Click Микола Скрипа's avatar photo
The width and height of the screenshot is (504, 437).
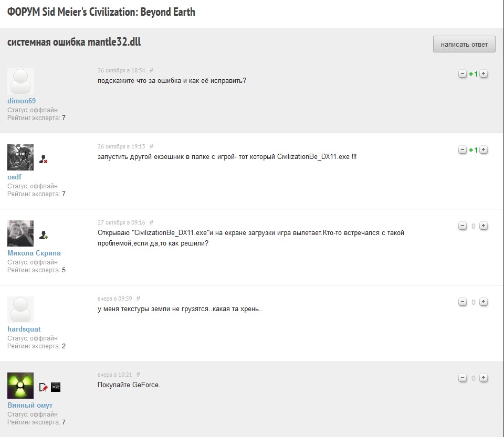tap(20, 233)
